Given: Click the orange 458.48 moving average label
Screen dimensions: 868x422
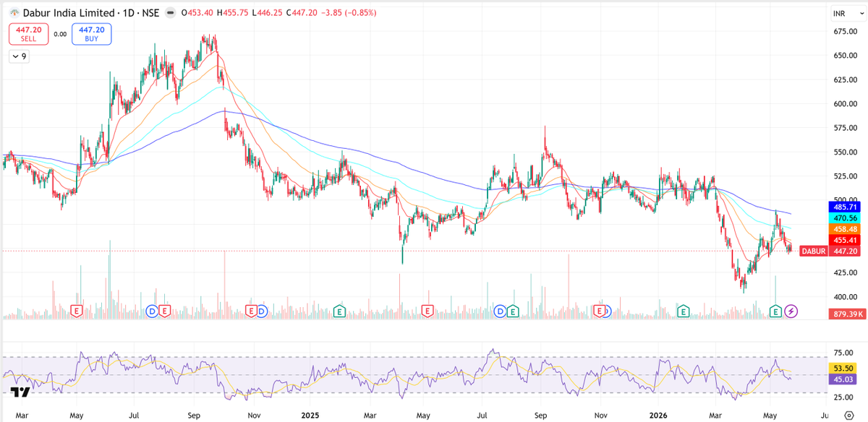Looking at the screenshot, I should [844, 228].
